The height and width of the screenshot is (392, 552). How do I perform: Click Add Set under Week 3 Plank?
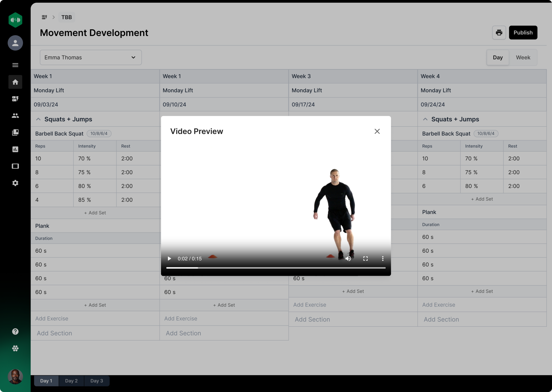pyautogui.click(x=353, y=291)
